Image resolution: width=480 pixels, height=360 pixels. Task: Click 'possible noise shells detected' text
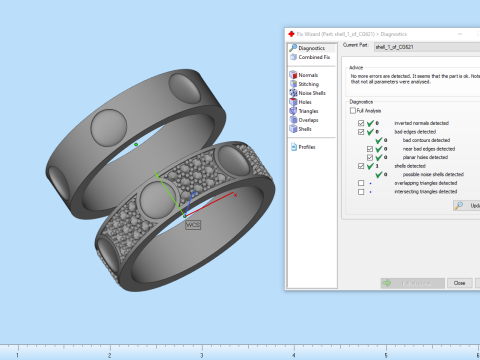coord(433,174)
